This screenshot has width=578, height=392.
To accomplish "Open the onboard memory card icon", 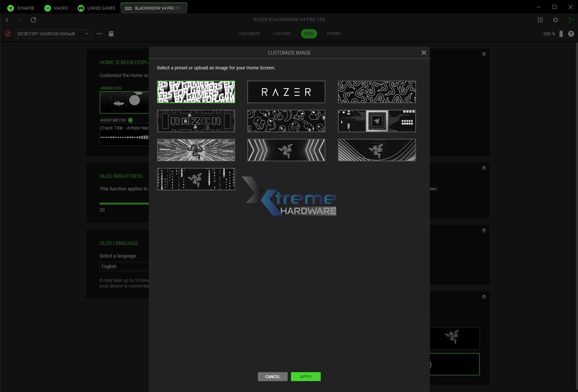I will click(x=111, y=34).
